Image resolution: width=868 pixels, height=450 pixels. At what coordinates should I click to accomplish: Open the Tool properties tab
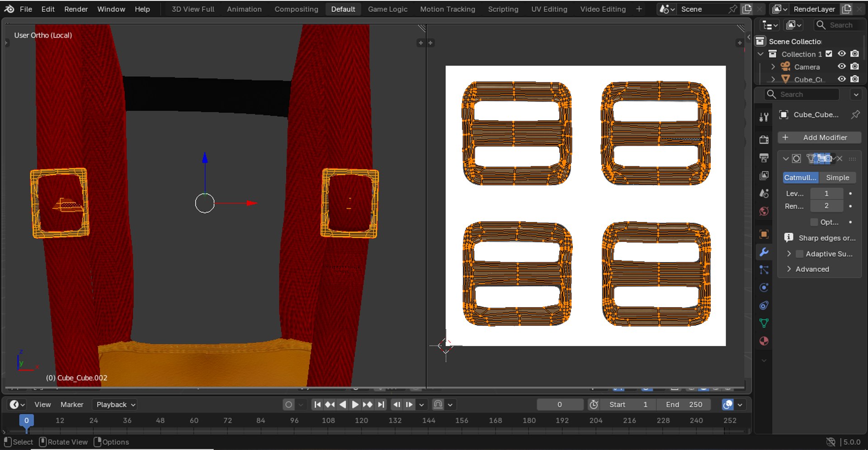click(x=764, y=117)
